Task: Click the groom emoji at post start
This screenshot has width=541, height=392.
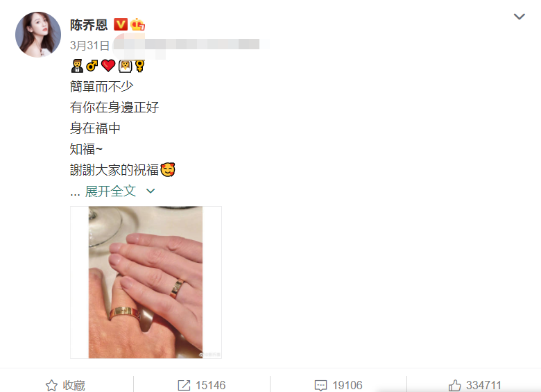Action: [x=77, y=65]
